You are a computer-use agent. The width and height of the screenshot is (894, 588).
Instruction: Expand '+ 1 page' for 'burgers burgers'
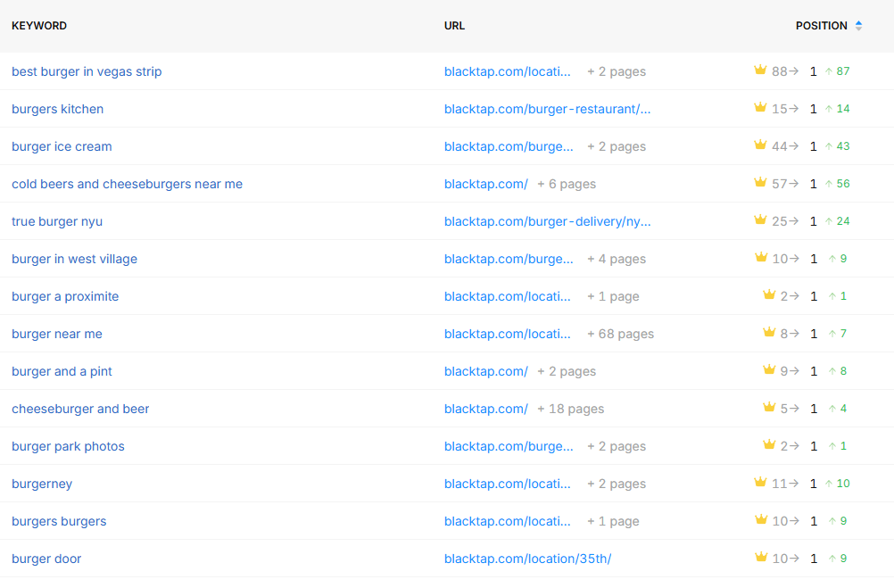pos(613,521)
